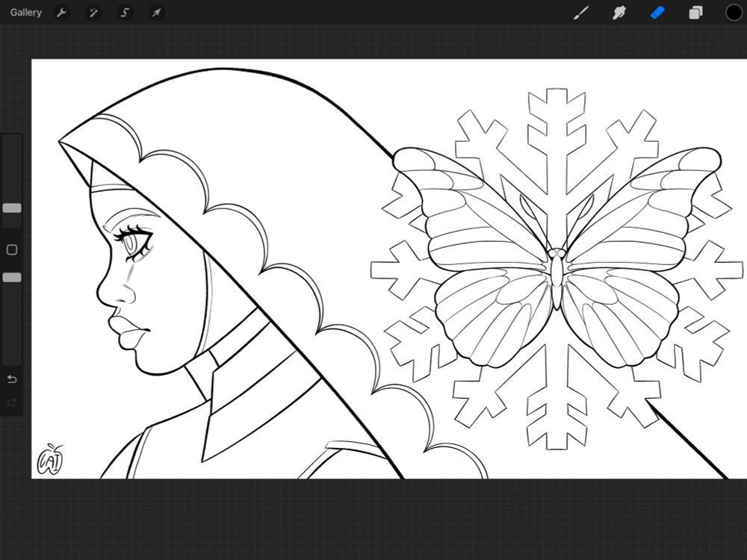Select the Eraser tool
Viewport: 747px width, 560px height.
[657, 13]
